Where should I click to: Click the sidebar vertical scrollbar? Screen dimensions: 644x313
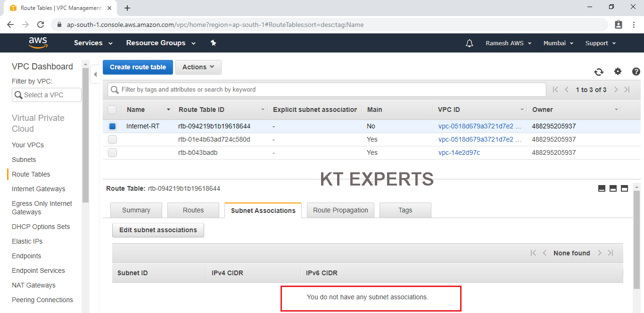click(85, 135)
